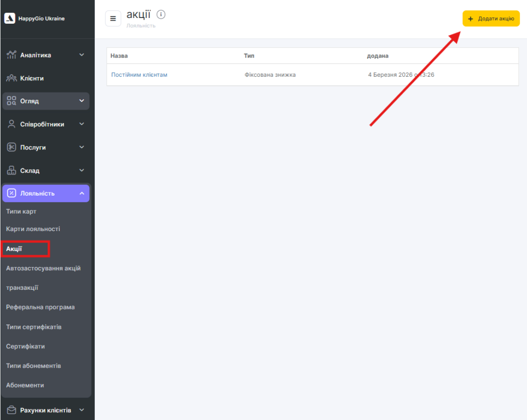
Task: Click the Огляд overview icon
Action: click(11, 101)
